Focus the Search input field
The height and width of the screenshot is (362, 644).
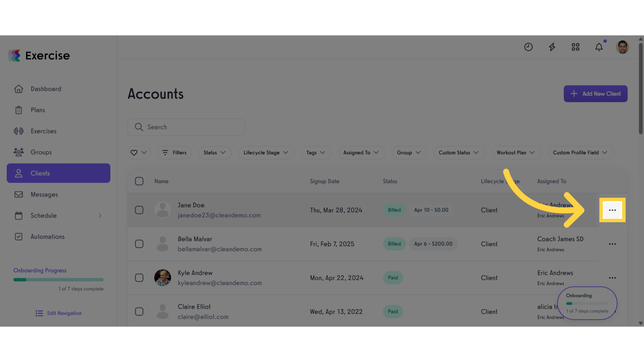point(186,127)
